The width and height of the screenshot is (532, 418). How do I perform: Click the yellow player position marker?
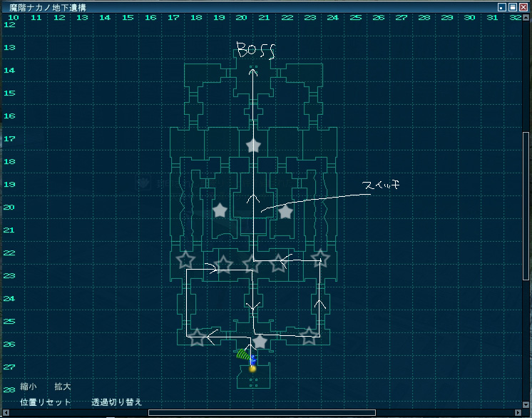coord(252,369)
